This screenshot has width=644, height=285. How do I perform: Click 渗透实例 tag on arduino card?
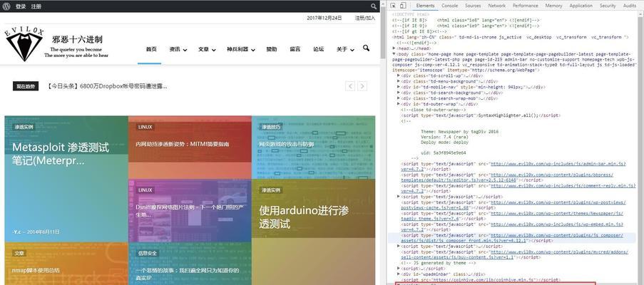point(271,190)
